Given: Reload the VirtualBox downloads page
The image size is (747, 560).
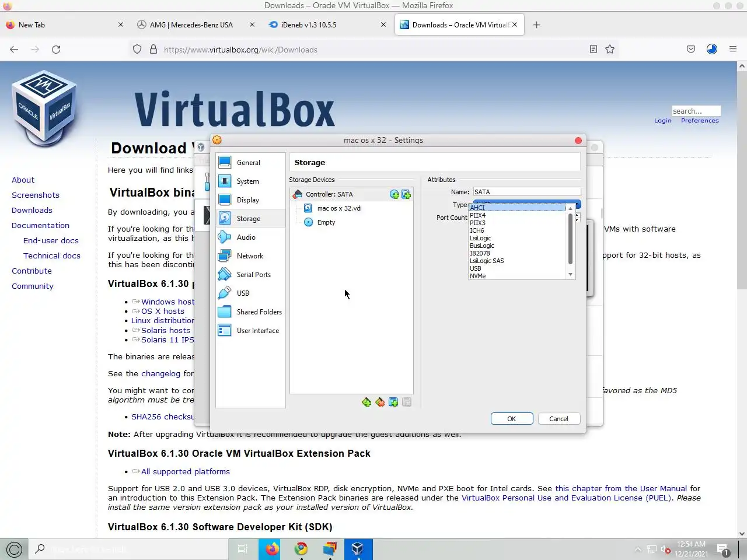Looking at the screenshot, I should (56, 50).
